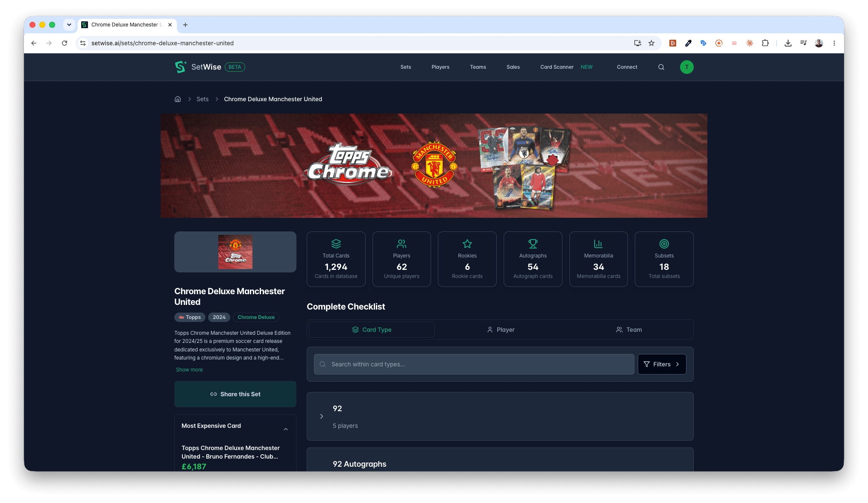Go back in browser history
The height and width of the screenshot is (503, 868).
(x=34, y=43)
